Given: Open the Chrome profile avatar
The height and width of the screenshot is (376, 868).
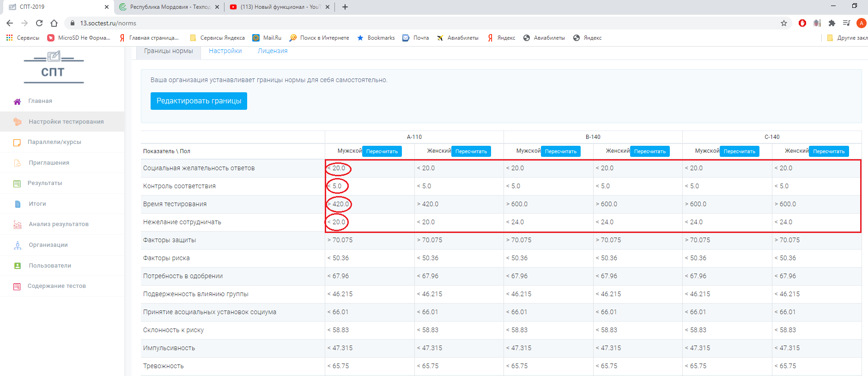Looking at the screenshot, I should click(x=861, y=23).
